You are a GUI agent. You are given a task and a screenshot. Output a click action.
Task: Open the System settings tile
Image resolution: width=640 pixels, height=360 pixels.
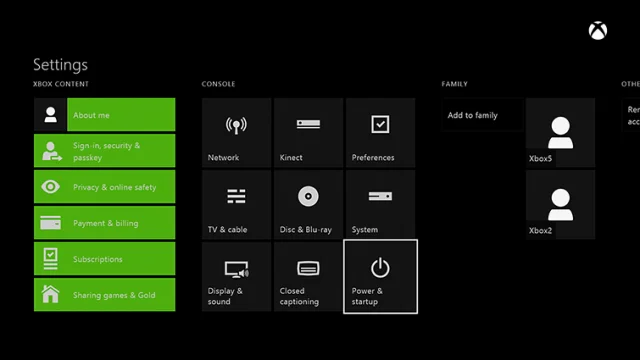(380, 204)
